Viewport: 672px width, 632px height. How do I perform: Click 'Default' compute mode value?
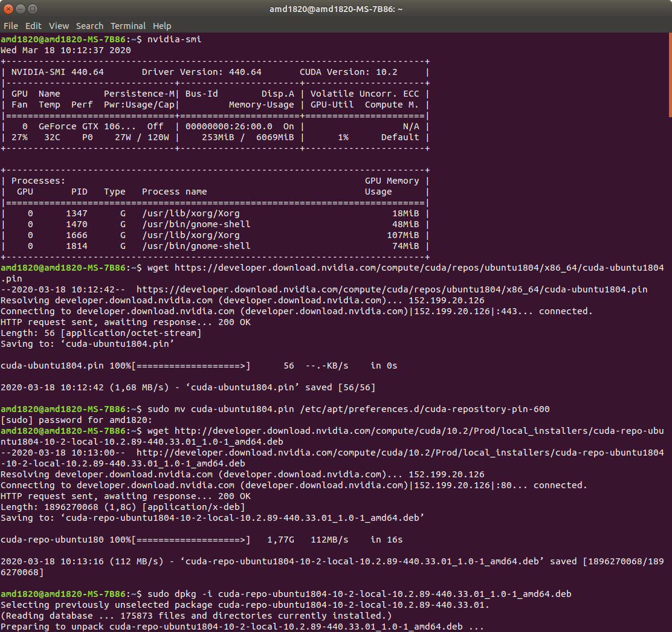[x=400, y=137]
